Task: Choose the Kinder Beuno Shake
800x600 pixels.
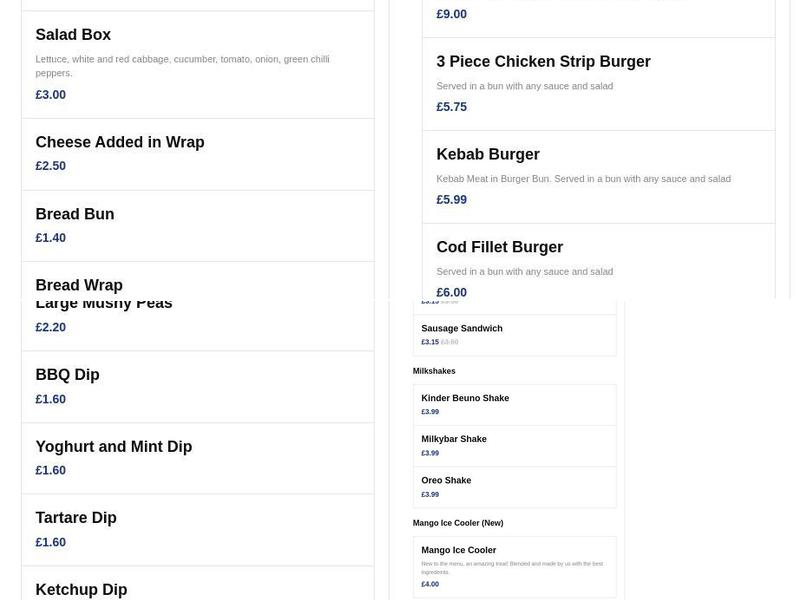Action: 464,397
